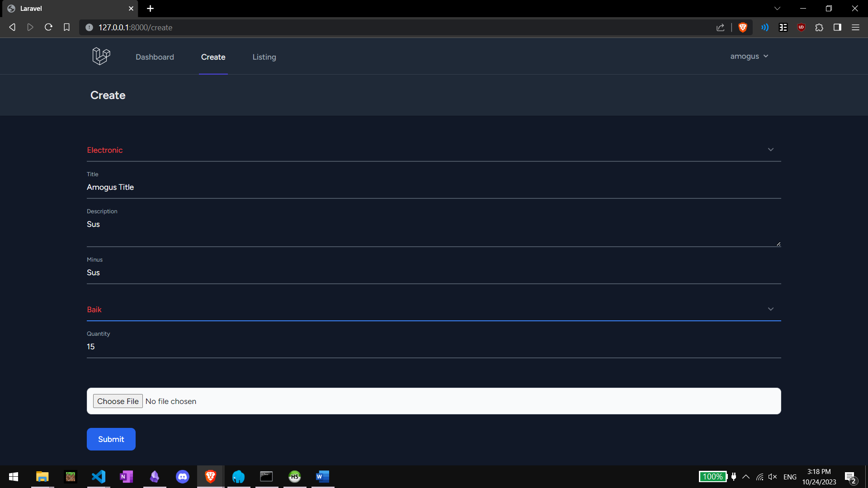This screenshot has height=488, width=868.
Task: Go to the Dashboard nav tab
Action: pos(155,57)
